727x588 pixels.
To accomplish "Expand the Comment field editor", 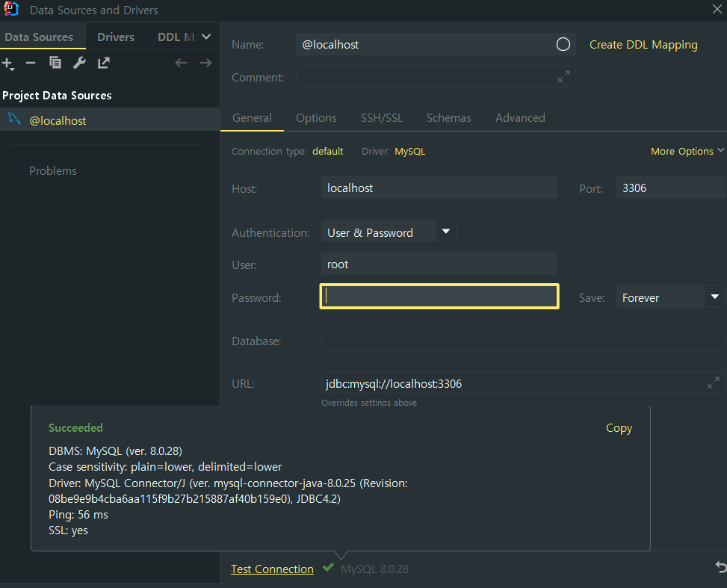I will pos(564,76).
